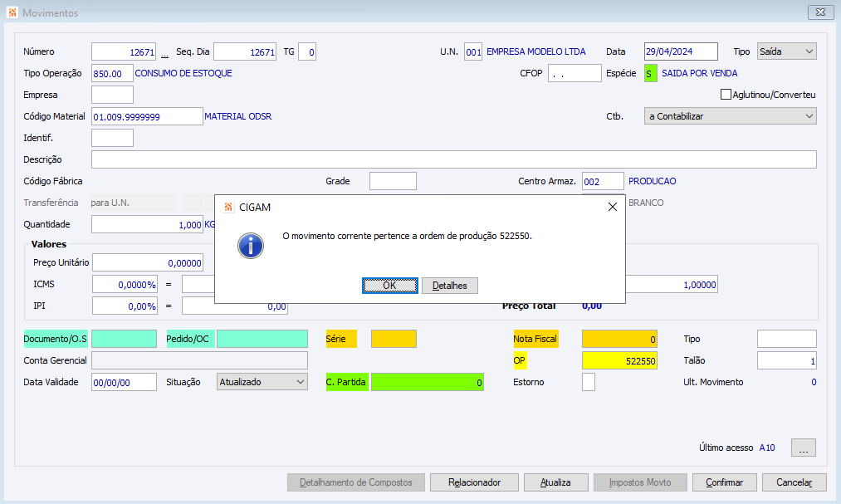
Task: Click the Último acesso value A10
Action: coord(767,448)
